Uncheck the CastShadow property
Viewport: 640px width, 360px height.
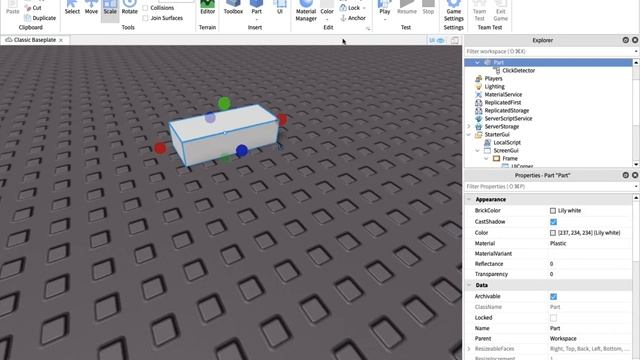click(x=553, y=222)
